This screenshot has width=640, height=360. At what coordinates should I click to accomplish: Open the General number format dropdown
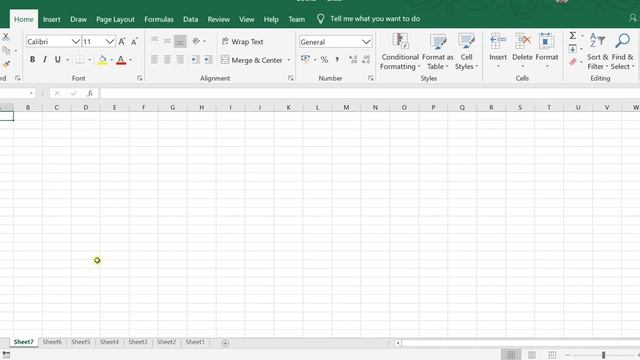click(x=366, y=42)
